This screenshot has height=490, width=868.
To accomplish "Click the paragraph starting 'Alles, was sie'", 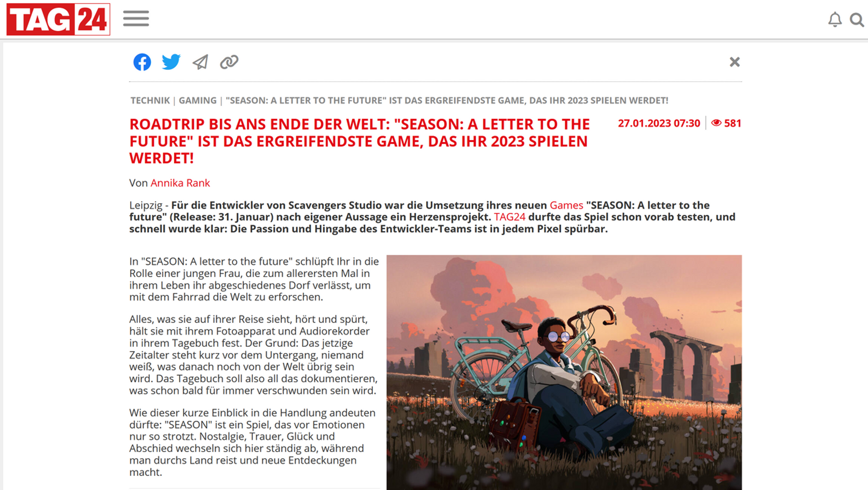I will click(x=254, y=355).
